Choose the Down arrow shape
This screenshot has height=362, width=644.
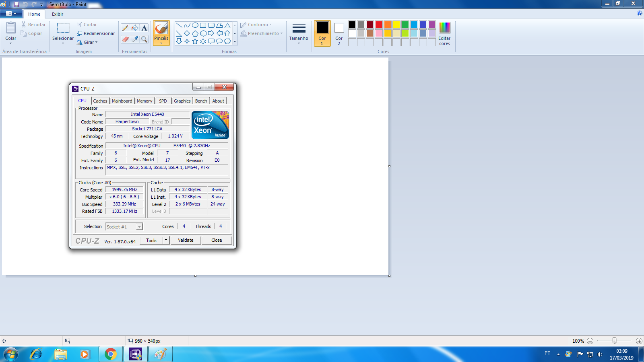(179, 41)
